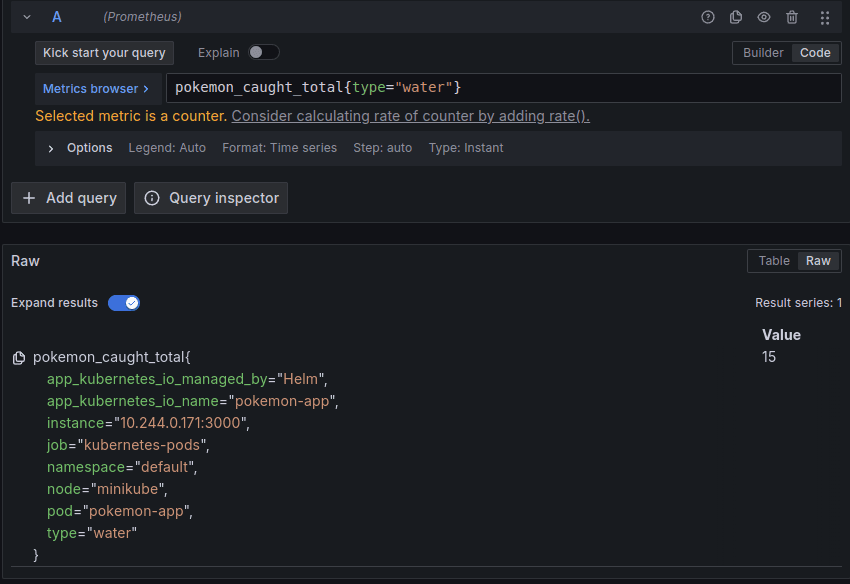Click the Prometheus data source label

pyautogui.click(x=143, y=17)
